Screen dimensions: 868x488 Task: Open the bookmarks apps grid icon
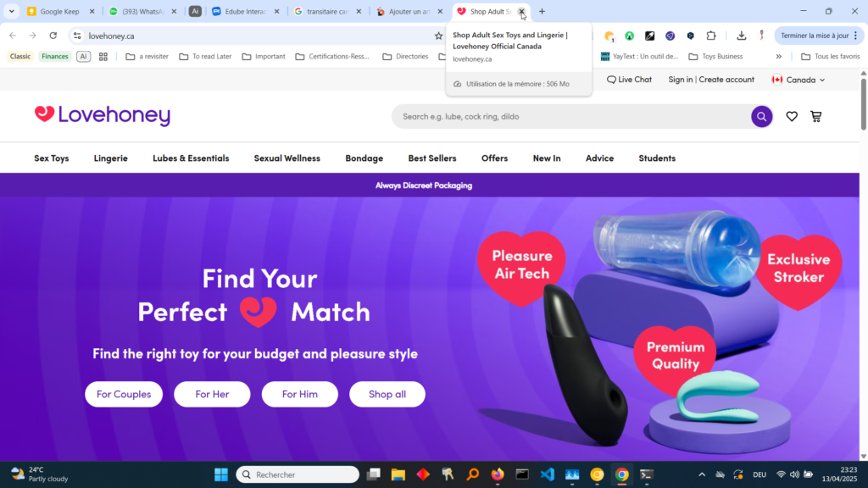pos(103,57)
